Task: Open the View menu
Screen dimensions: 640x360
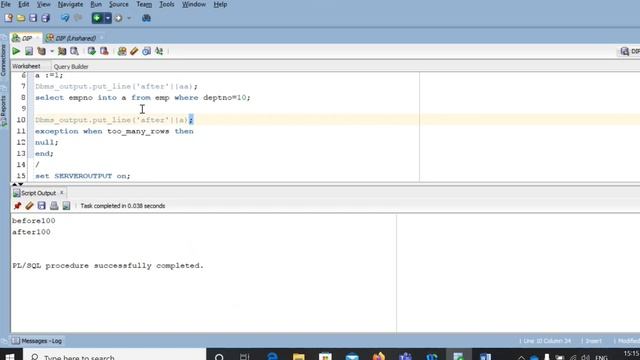Action: point(44,4)
